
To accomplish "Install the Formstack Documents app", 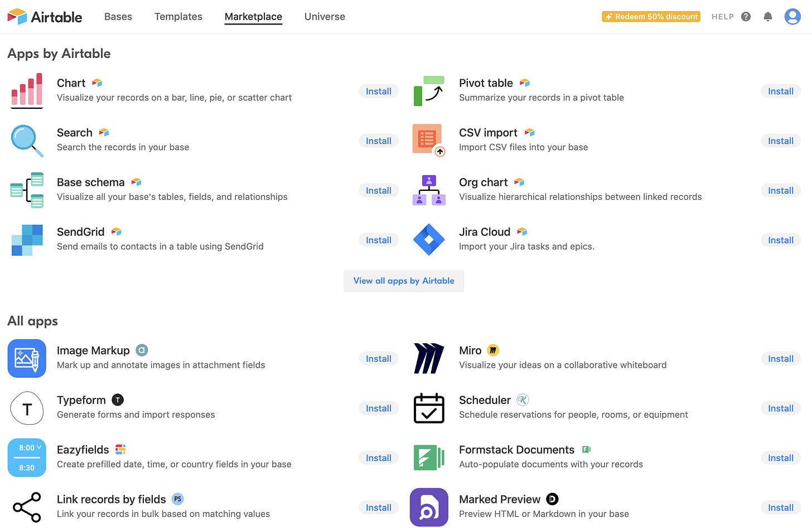I will 781,458.
